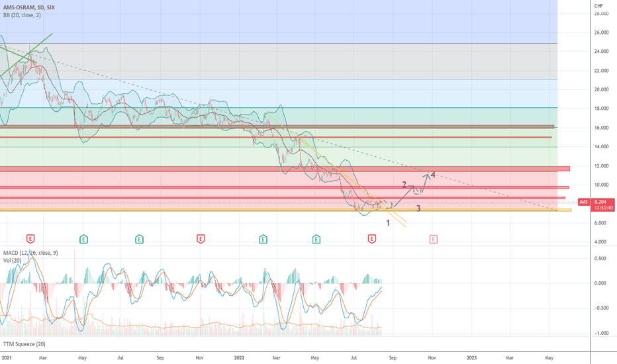The width and height of the screenshot is (617, 364).
Task: Click the AMS-OSRAM, 1D, SIX chart title
Action: 28,7
